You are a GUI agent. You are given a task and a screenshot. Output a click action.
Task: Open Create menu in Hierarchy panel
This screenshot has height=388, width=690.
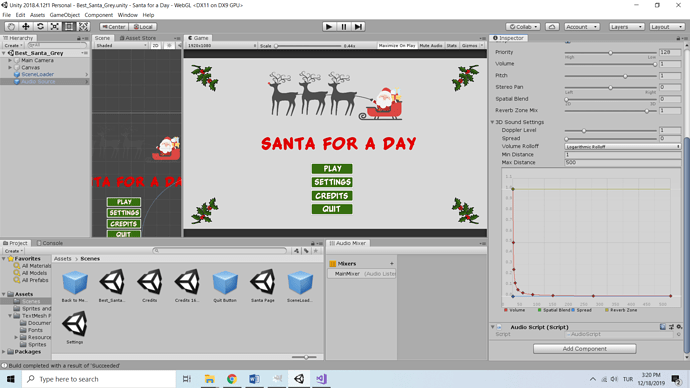pyautogui.click(x=13, y=45)
